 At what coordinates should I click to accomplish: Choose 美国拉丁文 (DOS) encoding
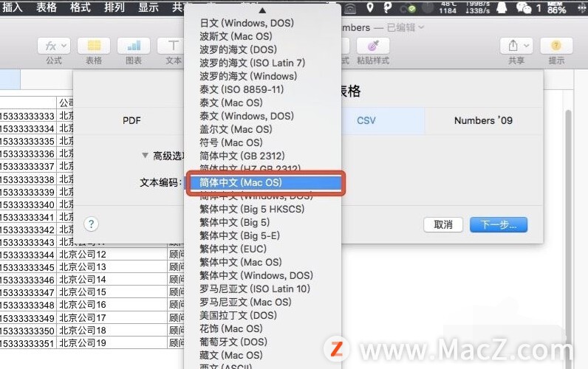coord(262,315)
